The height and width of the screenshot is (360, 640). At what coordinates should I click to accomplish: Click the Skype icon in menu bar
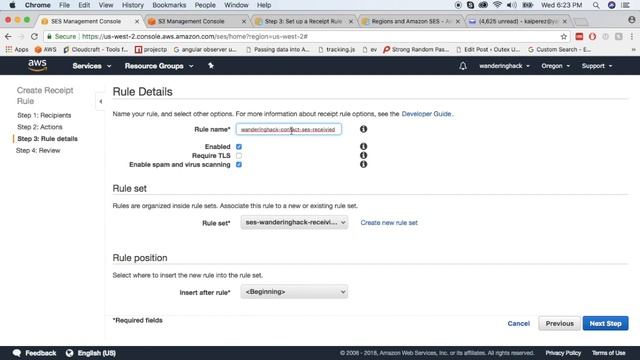(x=470, y=5)
